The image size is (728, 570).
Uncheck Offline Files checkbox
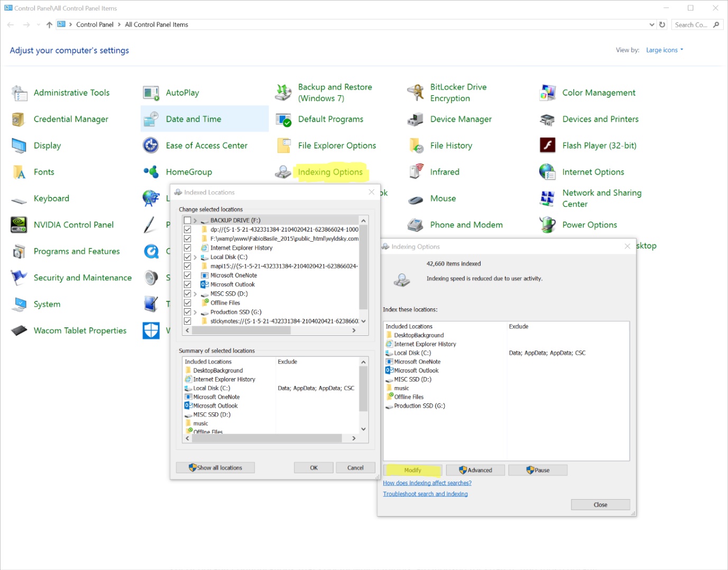click(187, 303)
